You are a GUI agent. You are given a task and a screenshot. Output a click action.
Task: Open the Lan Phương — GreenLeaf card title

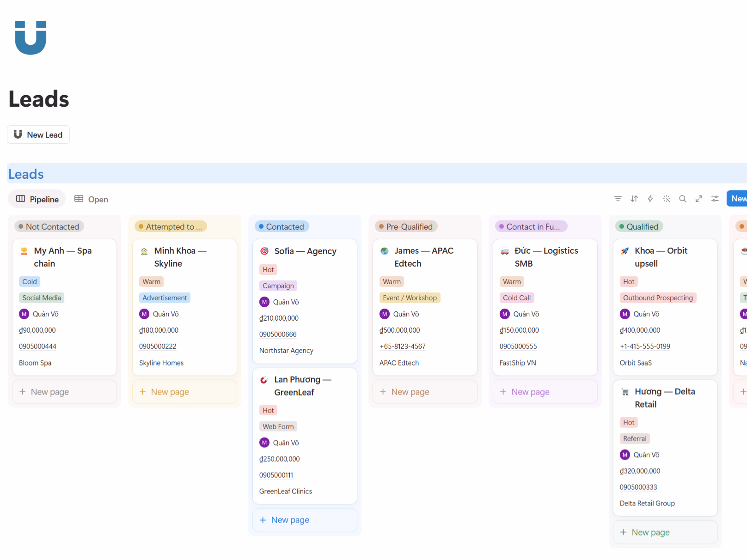303,386
